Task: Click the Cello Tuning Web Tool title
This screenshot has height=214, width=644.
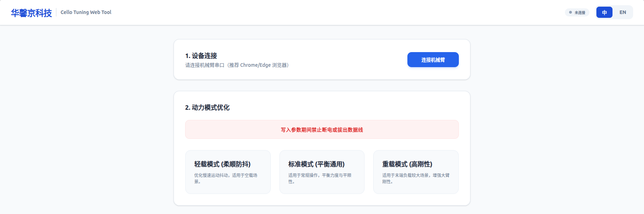Action: [86, 12]
